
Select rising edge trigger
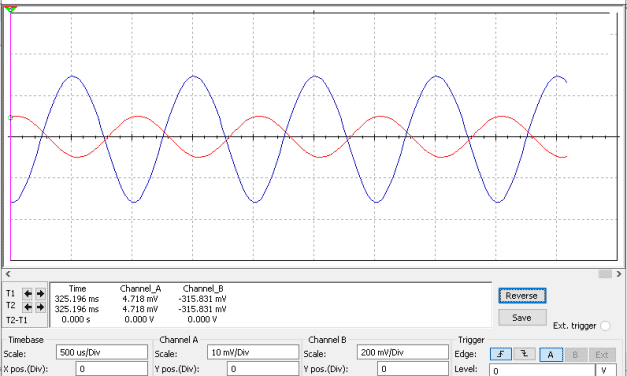[x=501, y=354]
